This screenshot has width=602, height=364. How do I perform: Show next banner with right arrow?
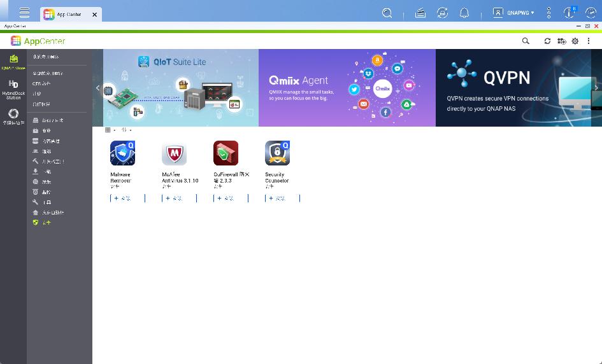click(x=596, y=88)
